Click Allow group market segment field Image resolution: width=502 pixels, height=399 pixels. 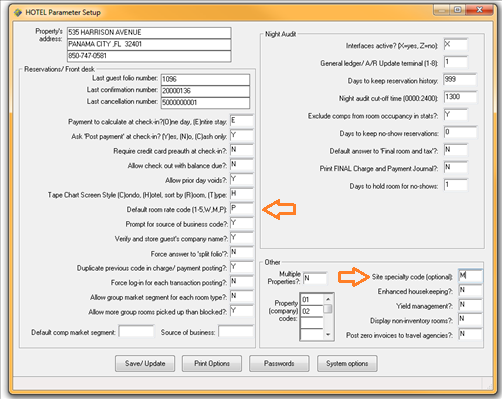pyautogui.click(x=242, y=297)
